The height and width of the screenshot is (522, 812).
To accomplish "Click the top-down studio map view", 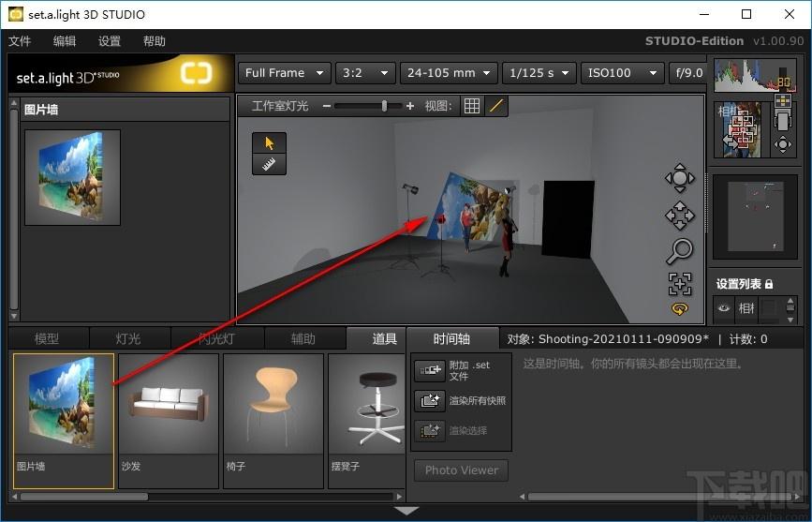I will point(755,216).
